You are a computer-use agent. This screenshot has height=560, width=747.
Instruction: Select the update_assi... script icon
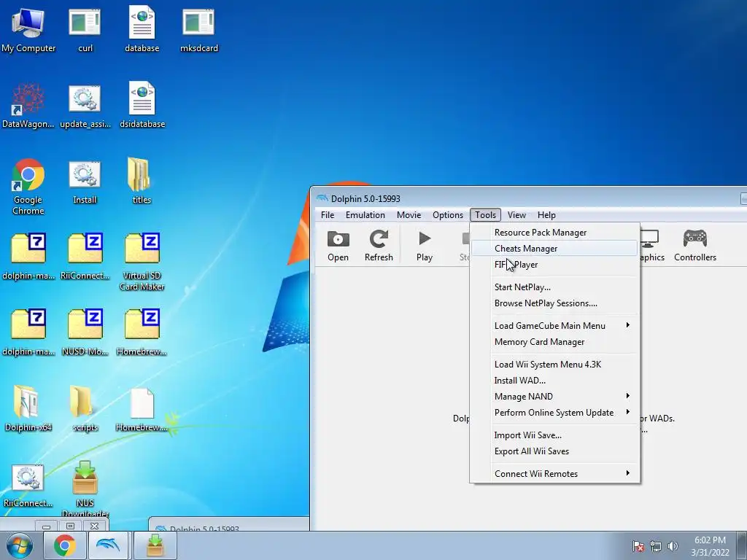(85, 106)
